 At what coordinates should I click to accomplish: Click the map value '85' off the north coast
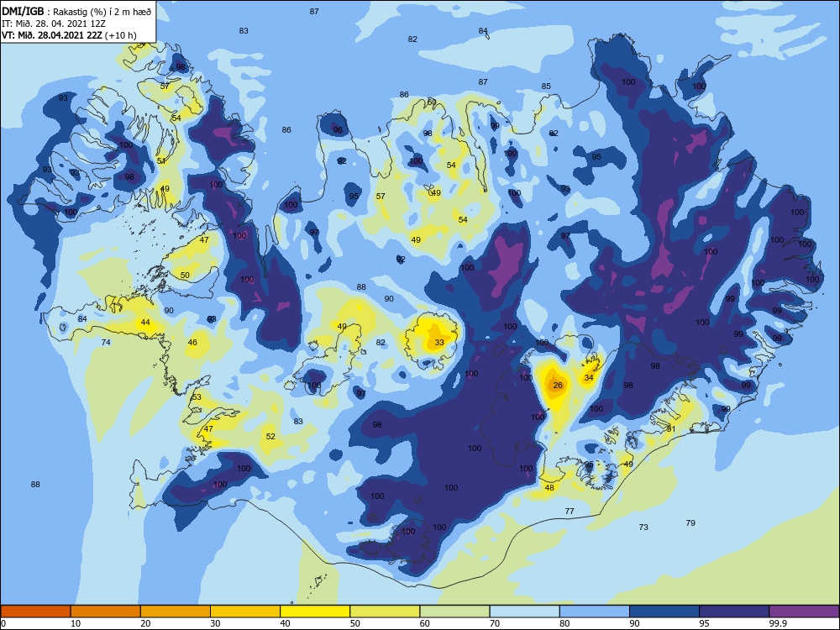coord(546,87)
